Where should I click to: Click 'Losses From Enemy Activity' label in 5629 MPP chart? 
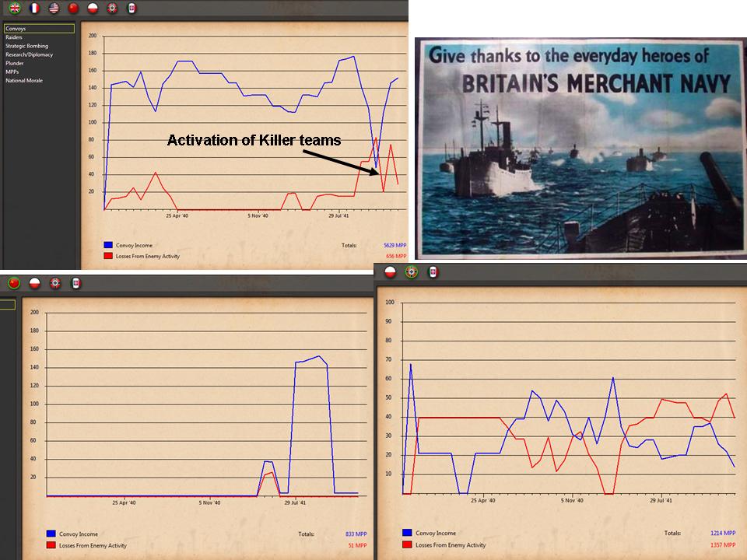pyautogui.click(x=148, y=256)
